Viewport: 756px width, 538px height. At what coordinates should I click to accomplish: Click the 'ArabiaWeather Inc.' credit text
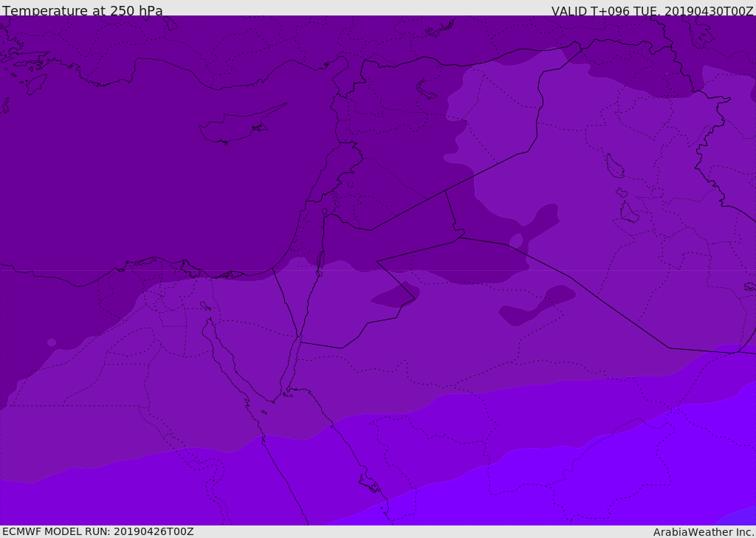(x=704, y=532)
